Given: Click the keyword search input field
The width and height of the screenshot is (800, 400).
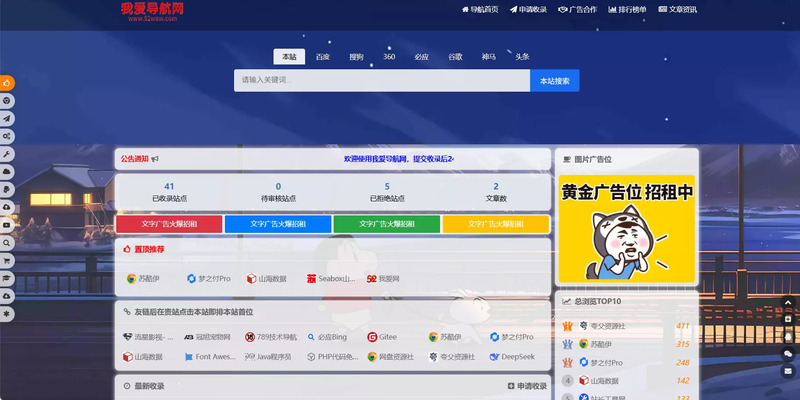Looking at the screenshot, I should click(381, 80).
